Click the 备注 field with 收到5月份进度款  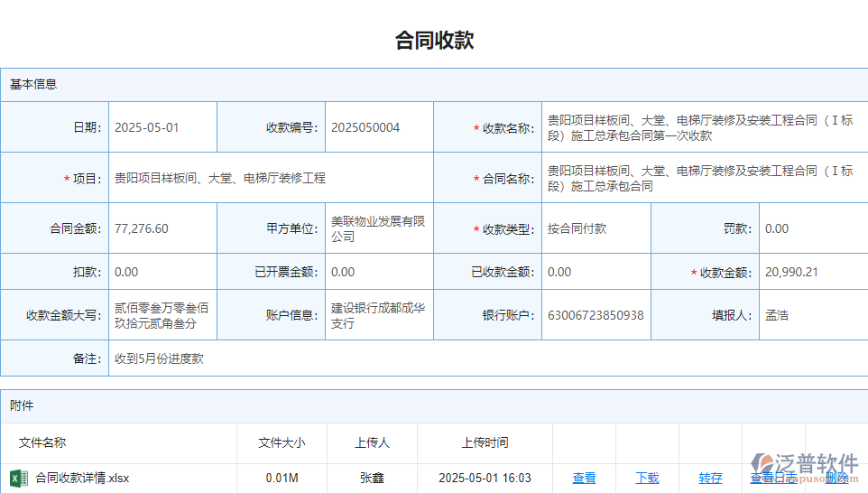487,358
